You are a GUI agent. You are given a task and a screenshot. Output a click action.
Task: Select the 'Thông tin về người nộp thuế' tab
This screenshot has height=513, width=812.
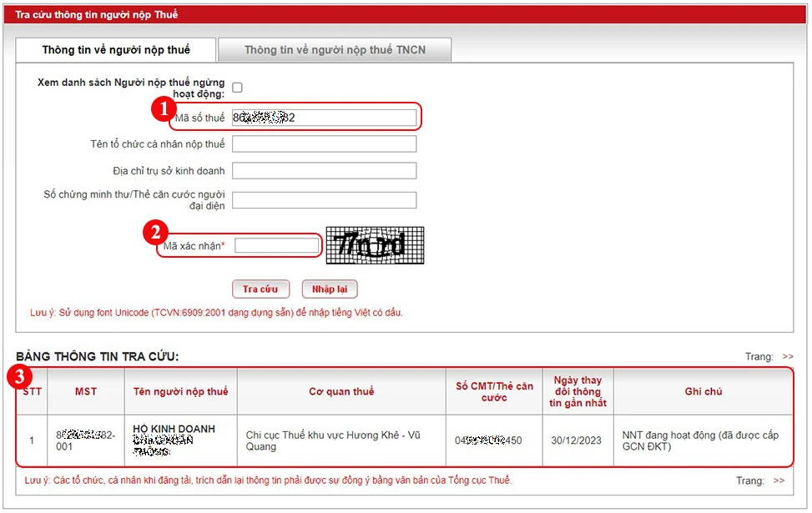pyautogui.click(x=115, y=49)
